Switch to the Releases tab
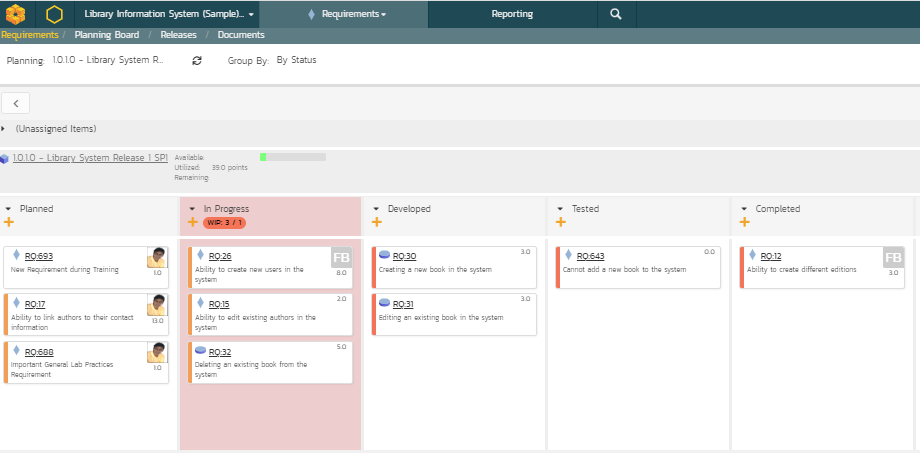Viewport: 920px width, 453px height. 178,35
